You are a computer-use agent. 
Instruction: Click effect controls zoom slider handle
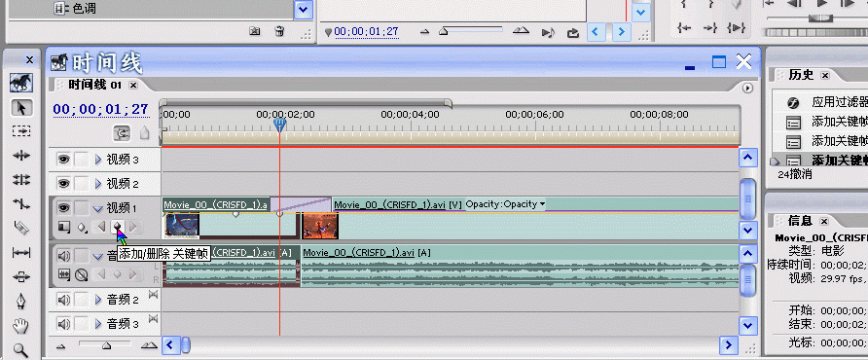pos(443,32)
